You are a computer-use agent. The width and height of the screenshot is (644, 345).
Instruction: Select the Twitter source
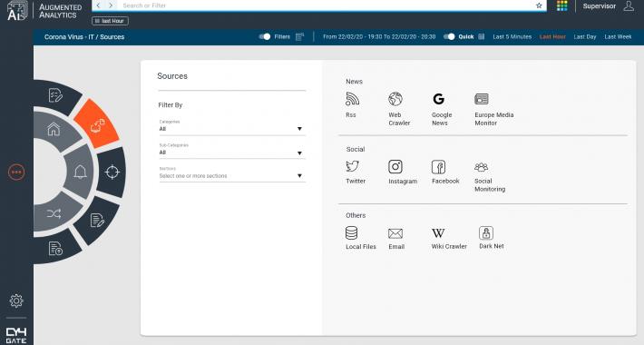tap(355, 172)
